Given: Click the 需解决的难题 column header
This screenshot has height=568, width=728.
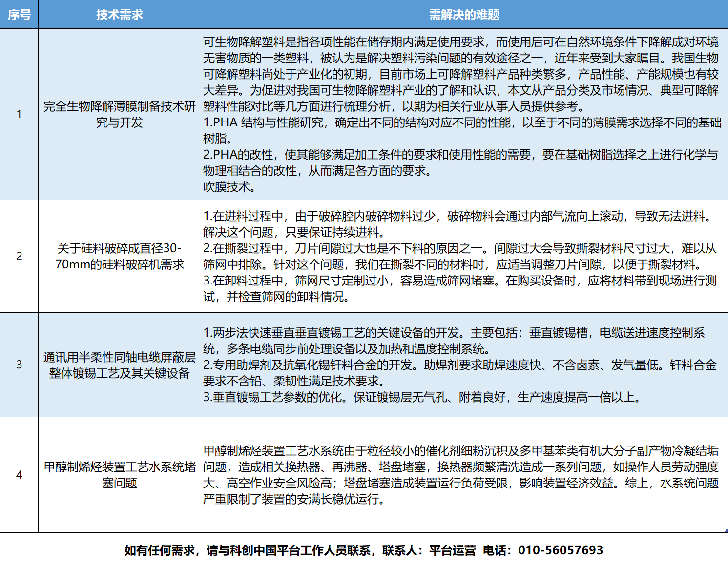Looking at the screenshot, I should pyautogui.click(x=464, y=15).
